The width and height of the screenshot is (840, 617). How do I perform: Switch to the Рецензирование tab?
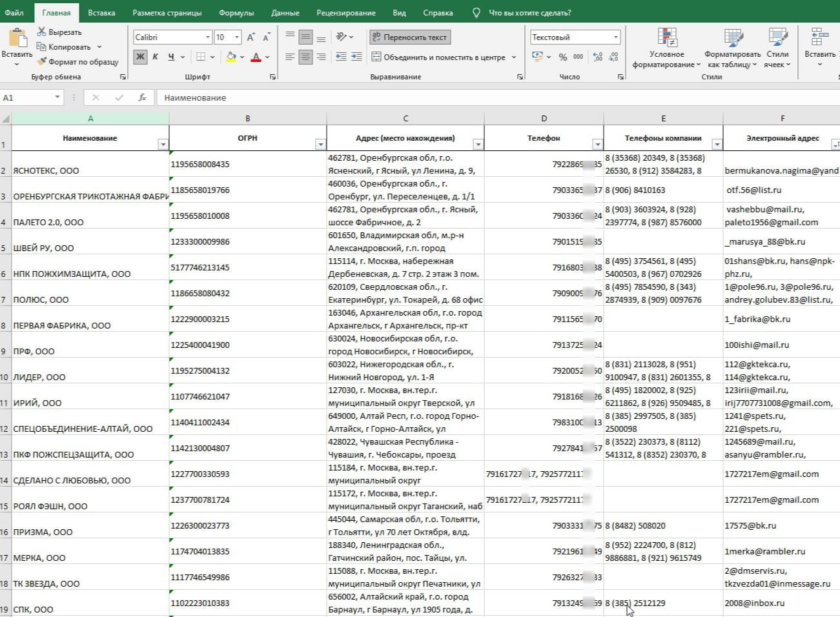pos(345,12)
